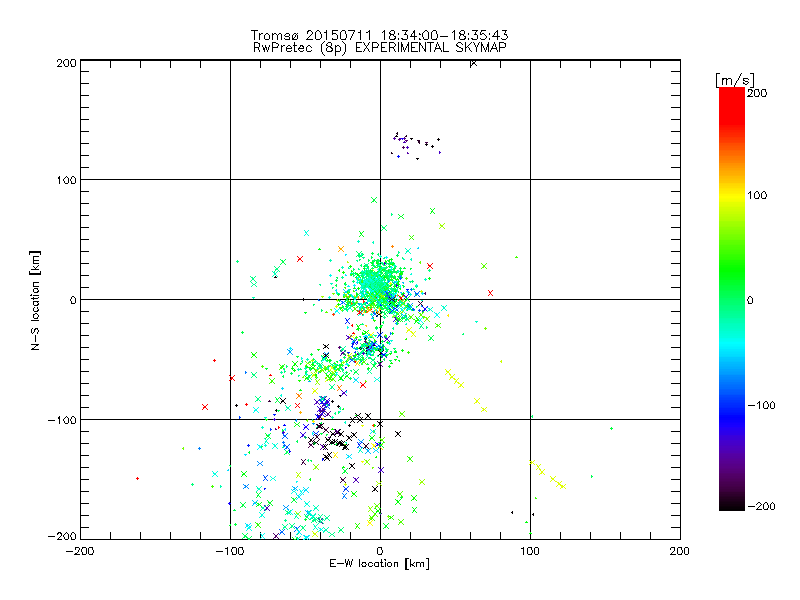Click the black bottom of the velocity colorbar
800x600 pixels.
click(732, 503)
